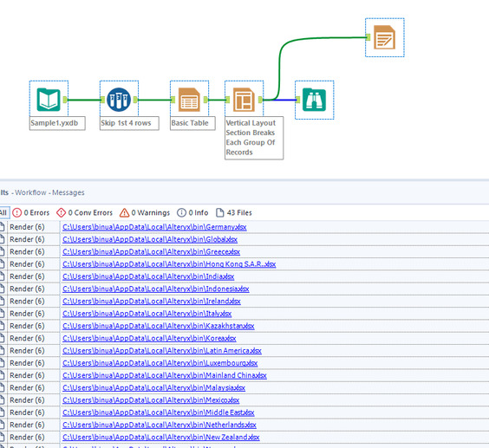The height and width of the screenshot is (448, 489).
Task: Open the Italy.xlsx output file link
Action: coord(147,314)
